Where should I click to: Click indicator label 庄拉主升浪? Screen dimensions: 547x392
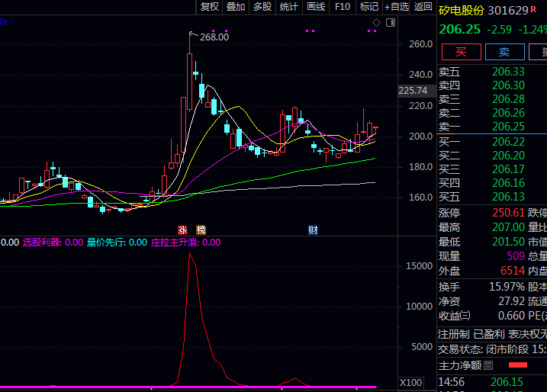tap(175, 243)
